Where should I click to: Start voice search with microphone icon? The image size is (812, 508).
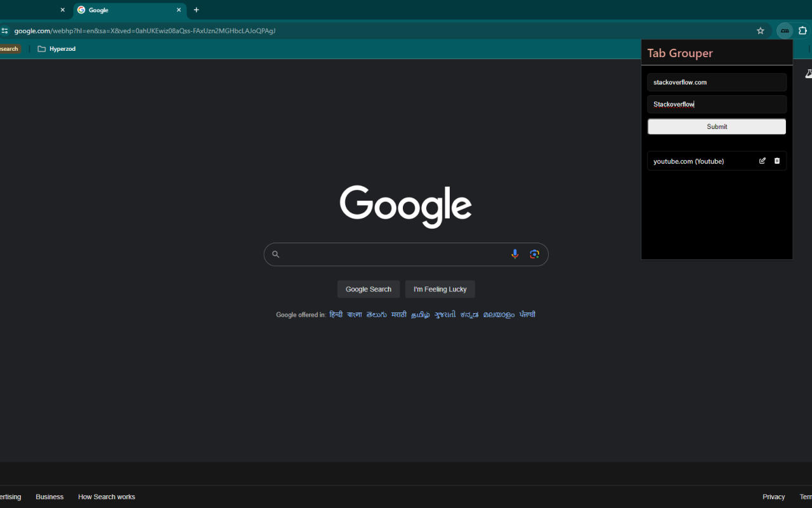[515, 254]
